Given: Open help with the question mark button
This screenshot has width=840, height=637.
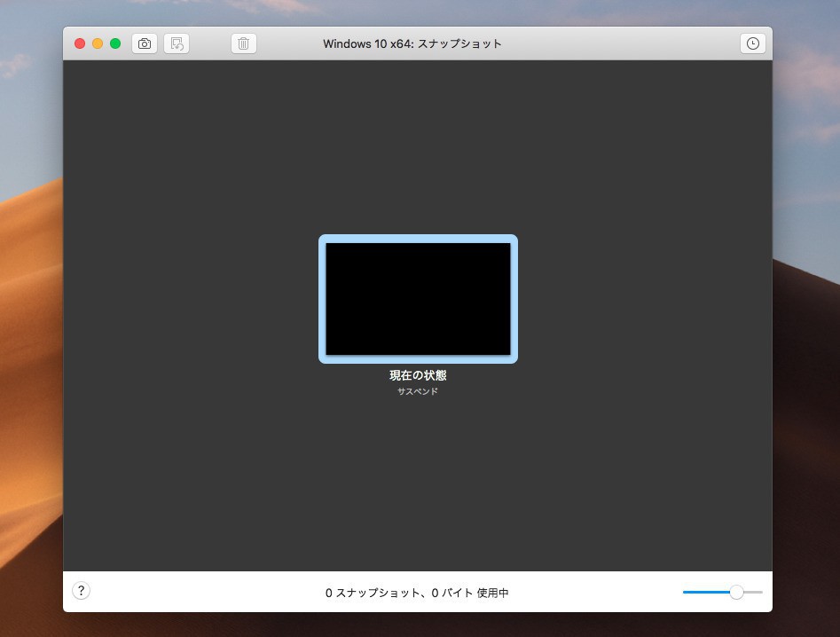Looking at the screenshot, I should tap(81, 591).
